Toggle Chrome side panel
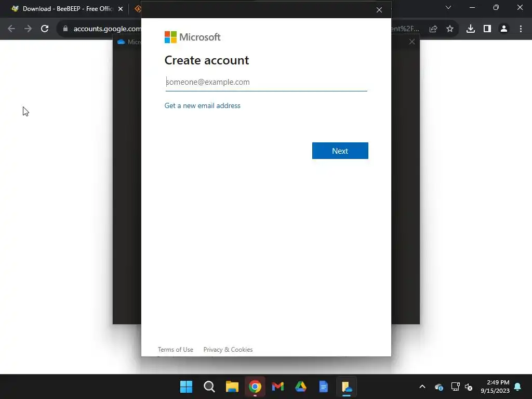This screenshot has width=532, height=399. pyautogui.click(x=487, y=29)
